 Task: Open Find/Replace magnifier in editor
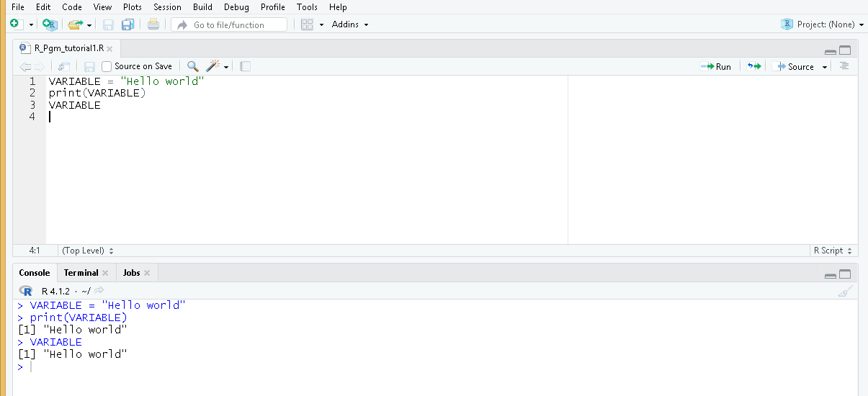pos(192,66)
